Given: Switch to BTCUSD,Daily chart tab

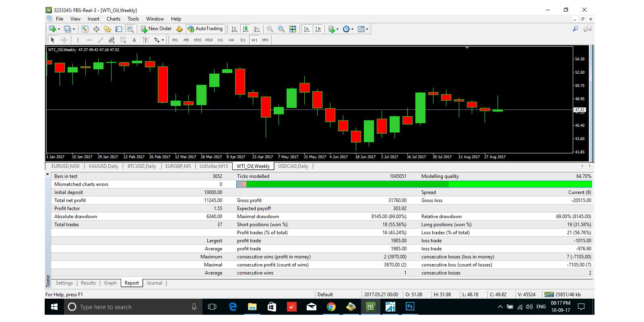Looking at the screenshot, I should point(142,166).
